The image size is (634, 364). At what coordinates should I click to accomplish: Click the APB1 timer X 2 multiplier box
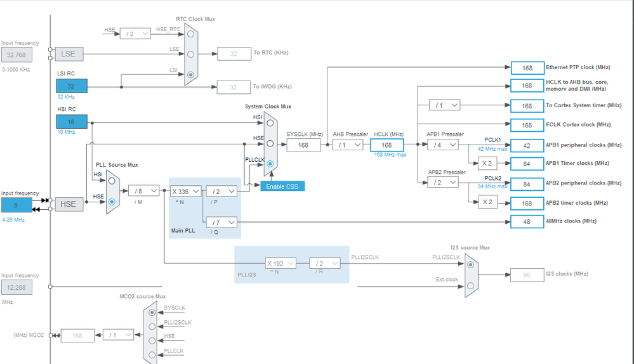click(487, 163)
